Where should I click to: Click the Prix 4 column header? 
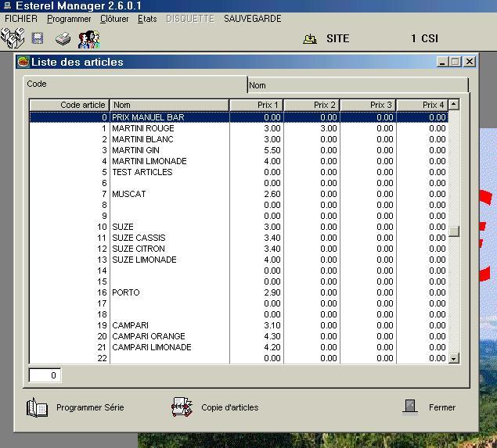click(x=422, y=105)
